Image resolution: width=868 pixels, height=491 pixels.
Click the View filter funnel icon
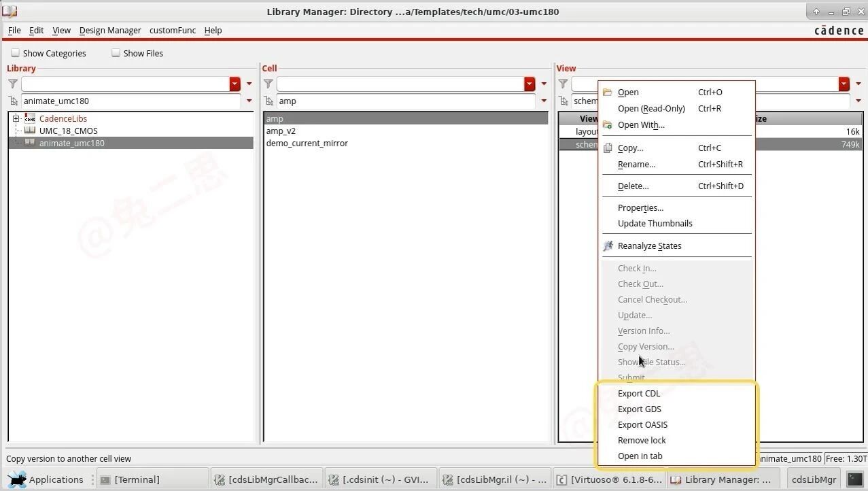(563, 84)
